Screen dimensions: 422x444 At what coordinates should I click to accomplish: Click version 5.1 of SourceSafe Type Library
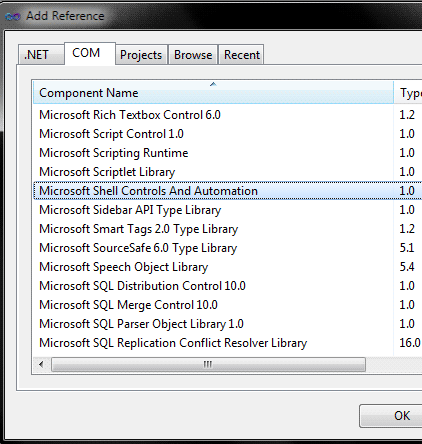pyautogui.click(x=407, y=248)
